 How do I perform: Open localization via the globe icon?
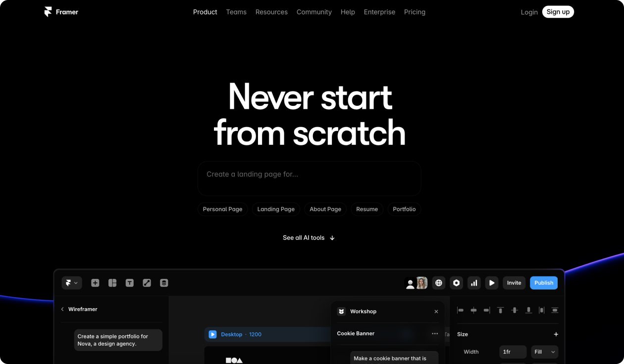pyautogui.click(x=438, y=282)
